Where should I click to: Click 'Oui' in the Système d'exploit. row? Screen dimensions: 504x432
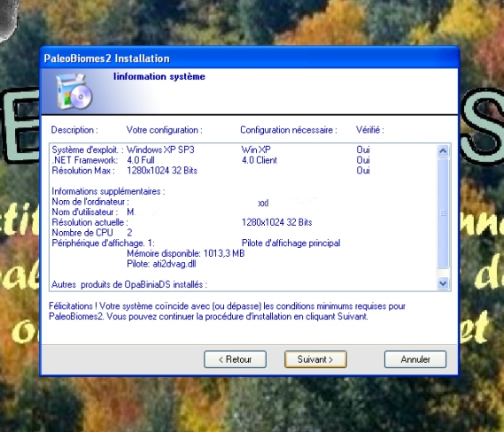[363, 150]
